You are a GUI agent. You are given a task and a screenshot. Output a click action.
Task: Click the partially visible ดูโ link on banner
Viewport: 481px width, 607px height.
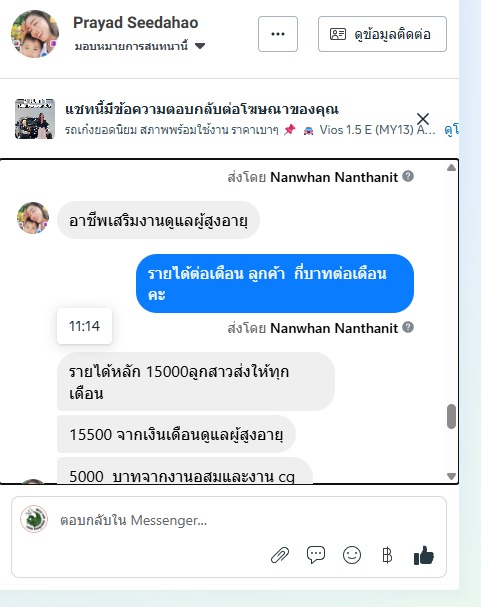coord(452,130)
